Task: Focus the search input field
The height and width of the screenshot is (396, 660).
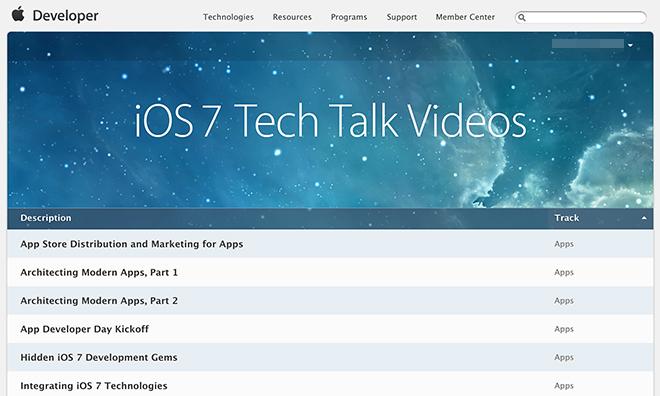Action: [580, 17]
